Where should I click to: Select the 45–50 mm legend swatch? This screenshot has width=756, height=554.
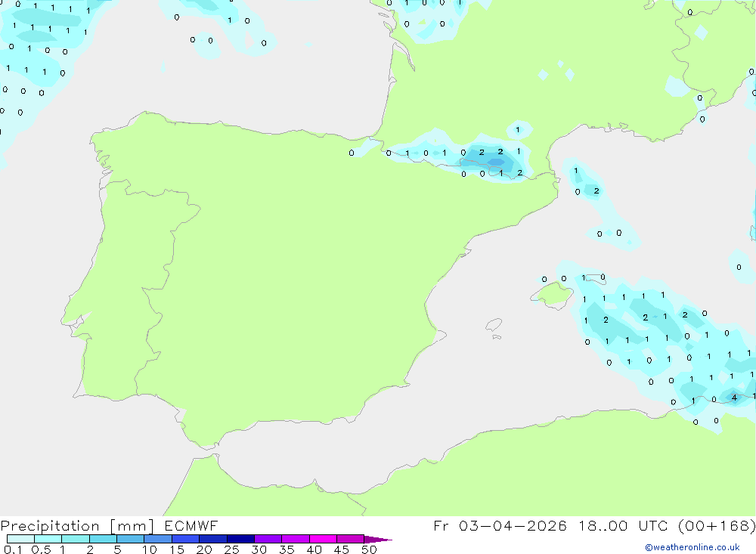[x=351, y=539]
